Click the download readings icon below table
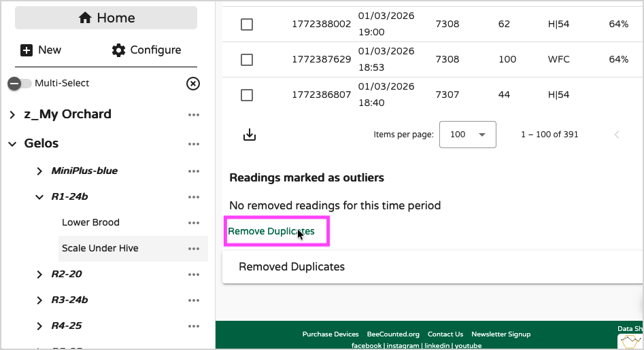The height and width of the screenshot is (350, 644). pos(250,135)
